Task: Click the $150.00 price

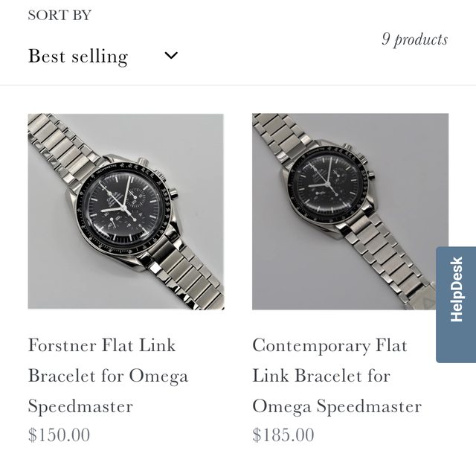Action: (59, 435)
